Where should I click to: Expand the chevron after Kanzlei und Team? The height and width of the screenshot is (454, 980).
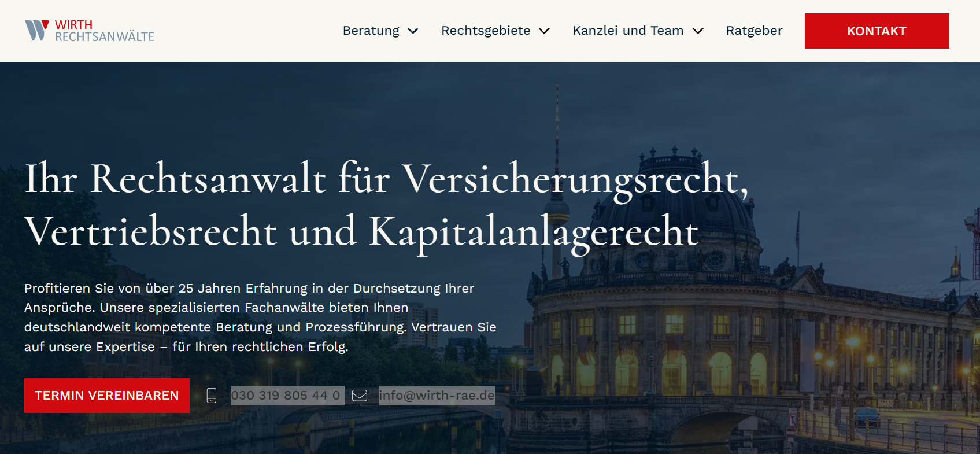pyautogui.click(x=698, y=31)
